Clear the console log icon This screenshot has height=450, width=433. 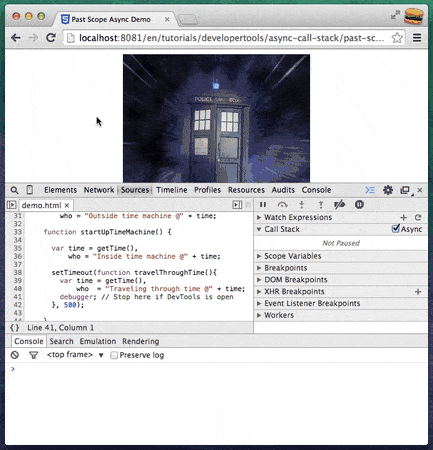click(x=15, y=355)
